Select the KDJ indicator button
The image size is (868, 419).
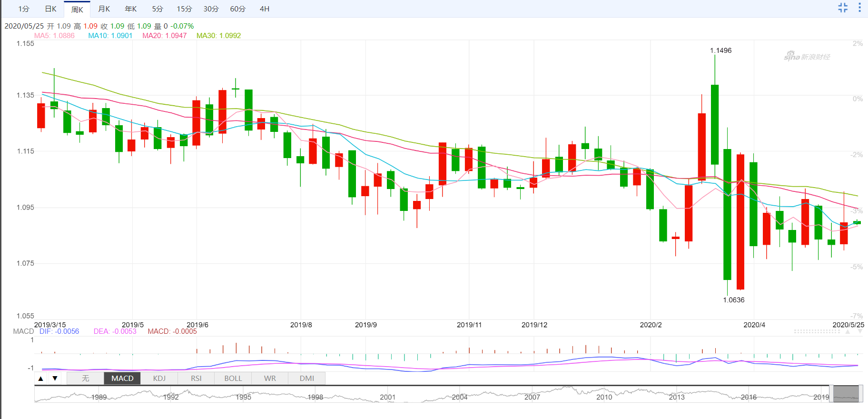pyautogui.click(x=159, y=379)
